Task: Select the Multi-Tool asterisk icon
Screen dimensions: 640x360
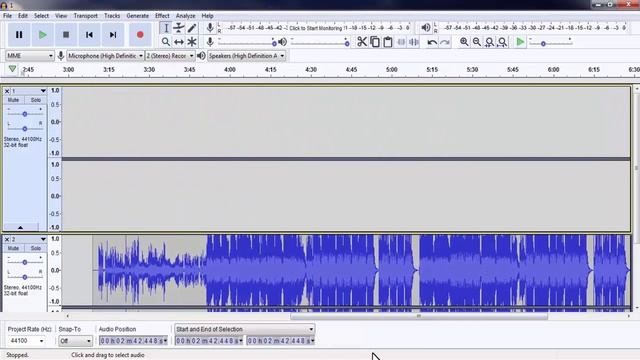Action: click(192, 42)
